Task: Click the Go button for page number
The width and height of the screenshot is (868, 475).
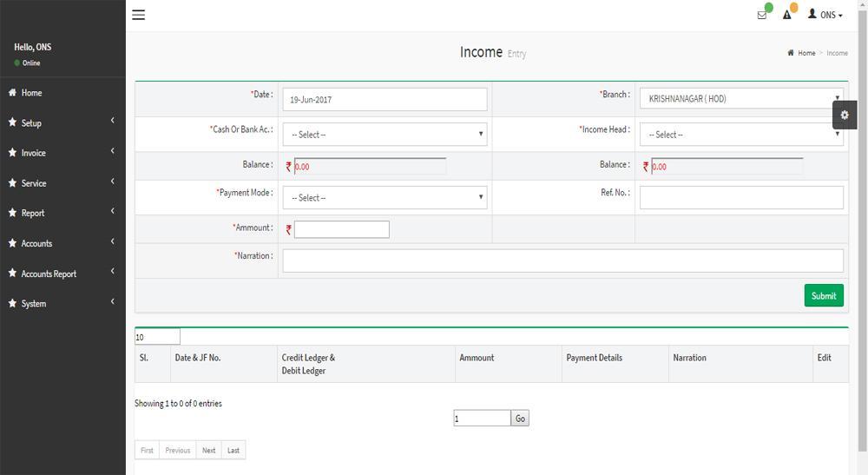Action: 520,419
